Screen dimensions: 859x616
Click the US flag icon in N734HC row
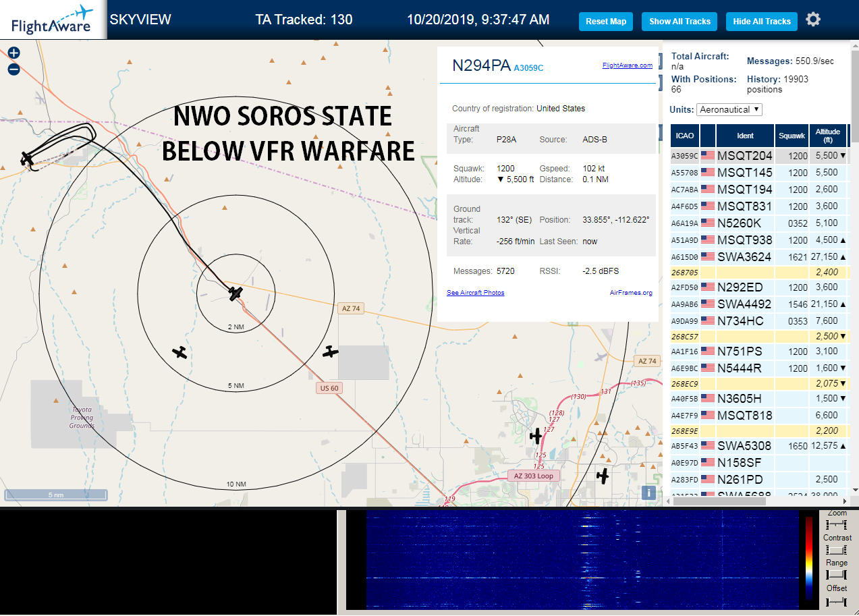[708, 321]
